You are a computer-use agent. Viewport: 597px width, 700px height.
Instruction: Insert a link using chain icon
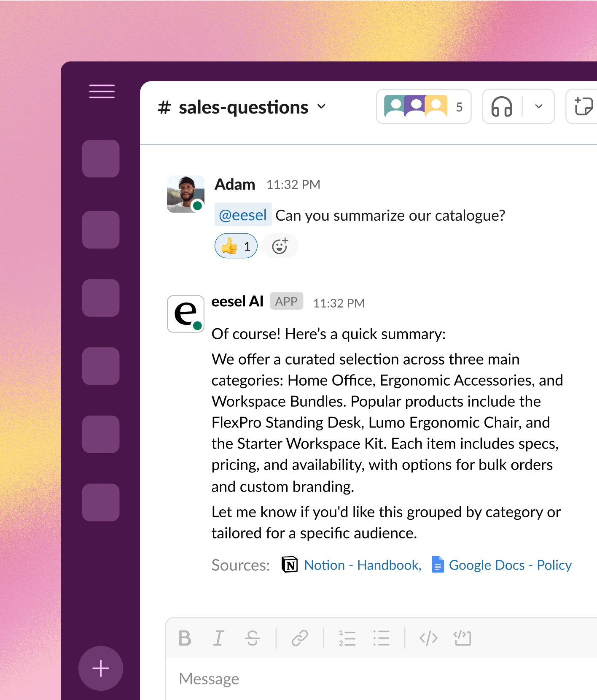pos(300,638)
